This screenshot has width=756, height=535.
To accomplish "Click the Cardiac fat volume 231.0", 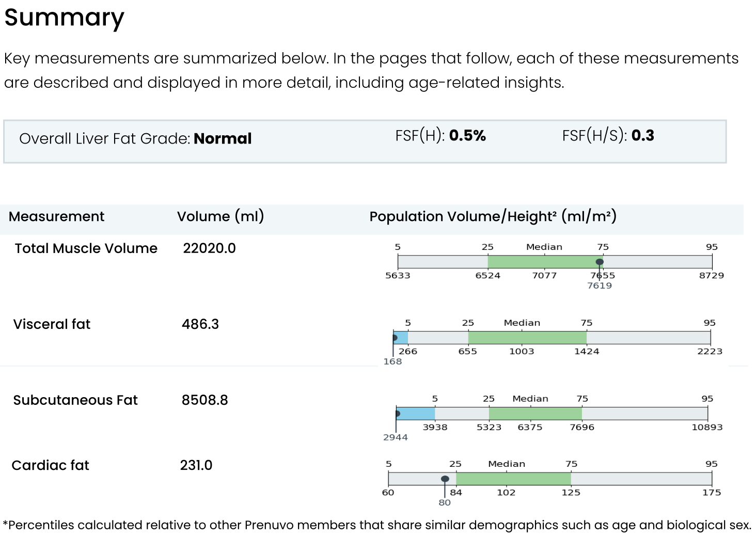I will (x=196, y=465).
